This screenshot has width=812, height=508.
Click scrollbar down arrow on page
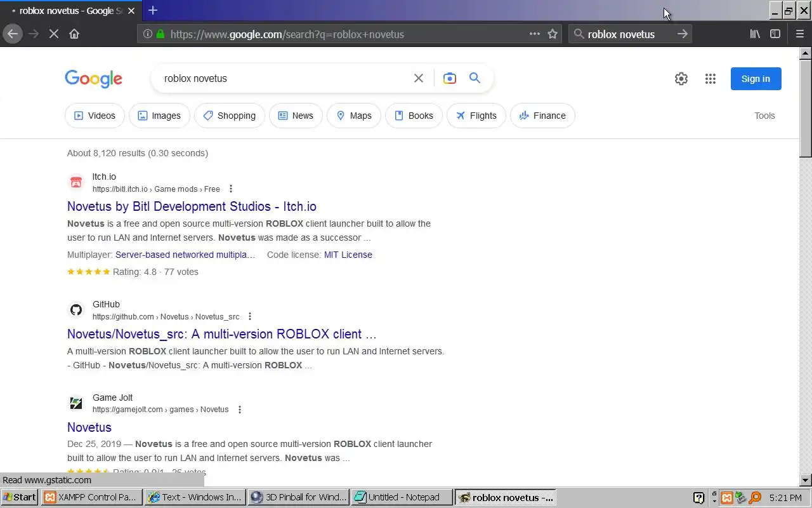[x=806, y=480]
